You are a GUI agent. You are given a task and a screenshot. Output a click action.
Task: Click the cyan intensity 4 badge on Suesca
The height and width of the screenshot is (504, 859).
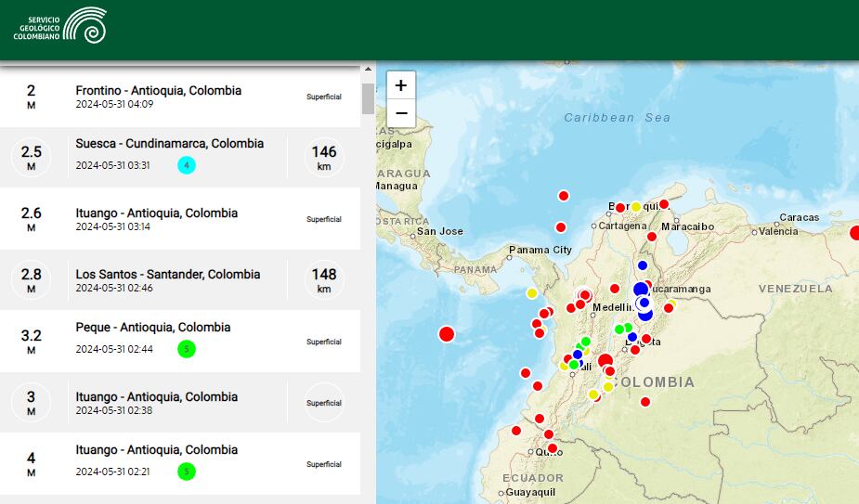pos(187,165)
